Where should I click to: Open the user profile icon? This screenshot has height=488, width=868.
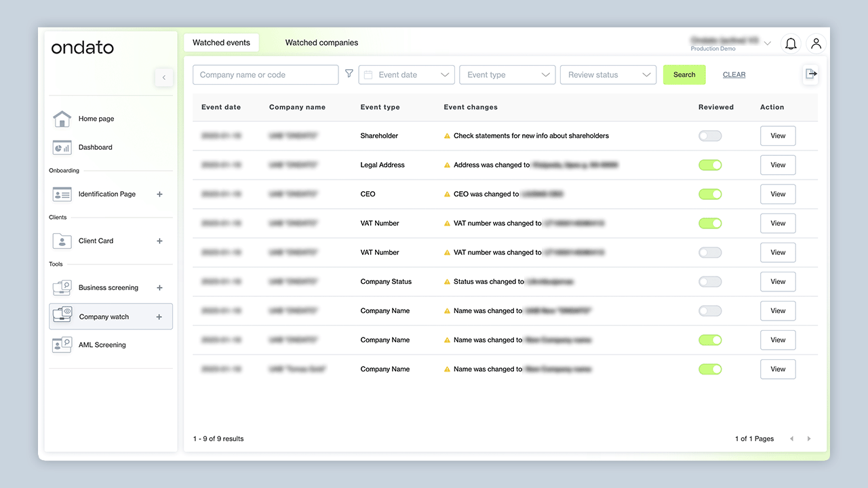click(816, 43)
